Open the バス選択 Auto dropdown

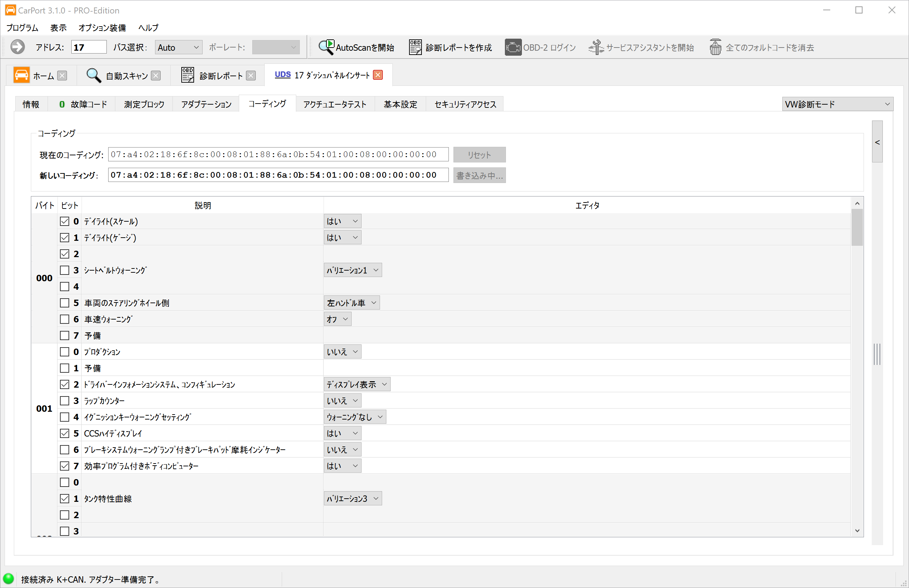click(178, 48)
